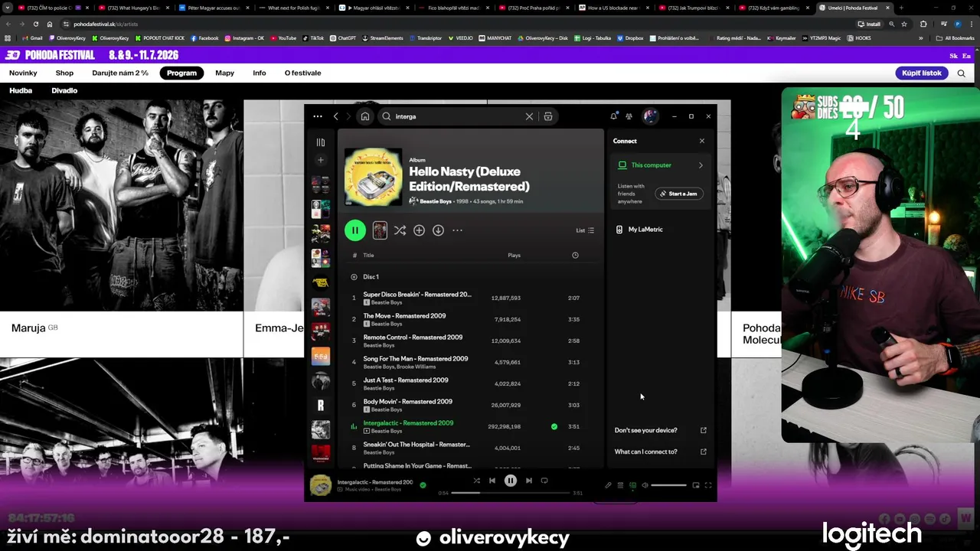The width and height of the screenshot is (980, 551).
Task: Open What can I connect to link
Action: click(x=661, y=452)
